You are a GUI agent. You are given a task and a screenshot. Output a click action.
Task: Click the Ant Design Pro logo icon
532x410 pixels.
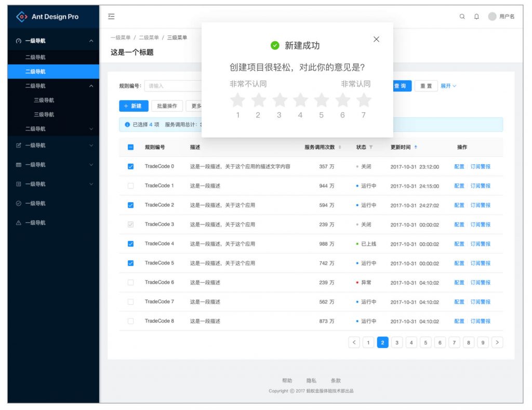point(22,16)
